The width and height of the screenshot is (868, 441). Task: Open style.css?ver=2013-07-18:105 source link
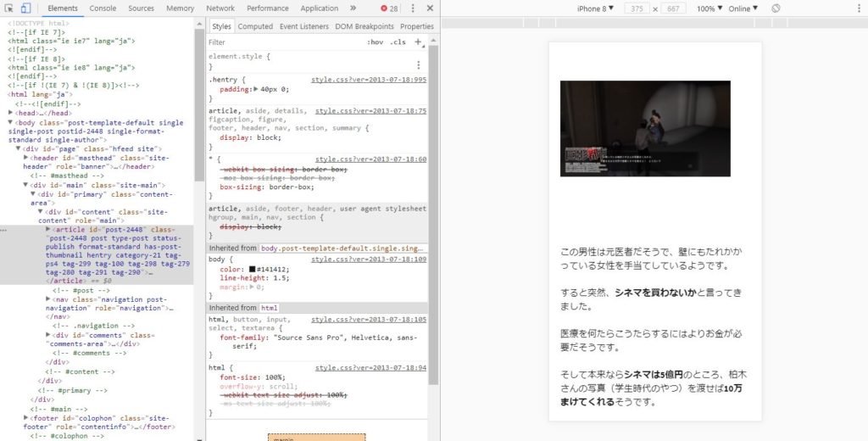click(x=369, y=320)
